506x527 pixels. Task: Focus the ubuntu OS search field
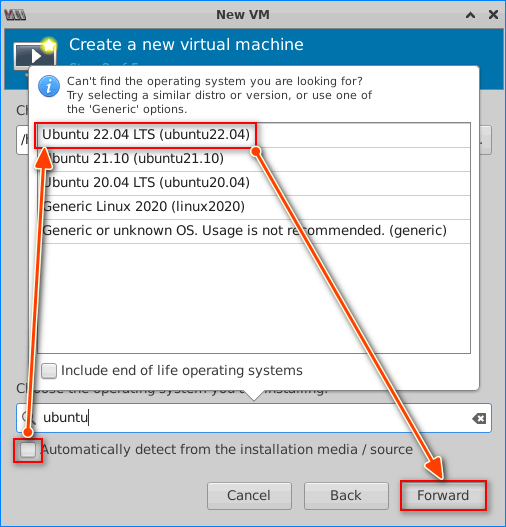point(254,418)
